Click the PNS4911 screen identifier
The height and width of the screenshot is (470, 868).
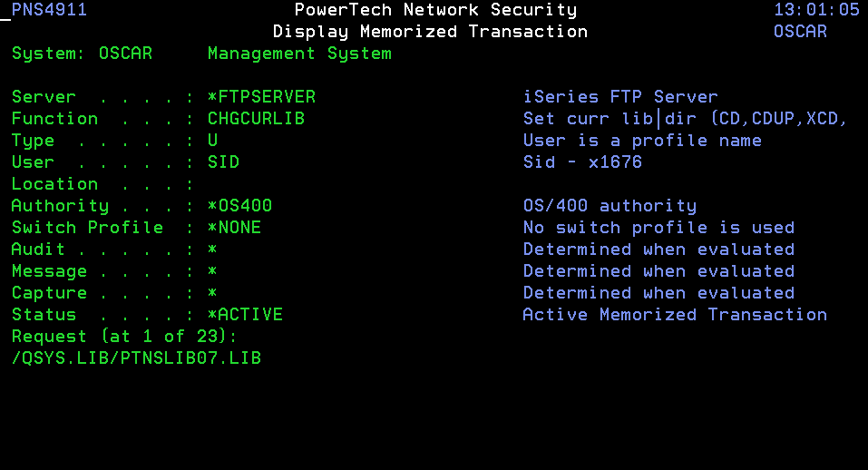[50, 10]
